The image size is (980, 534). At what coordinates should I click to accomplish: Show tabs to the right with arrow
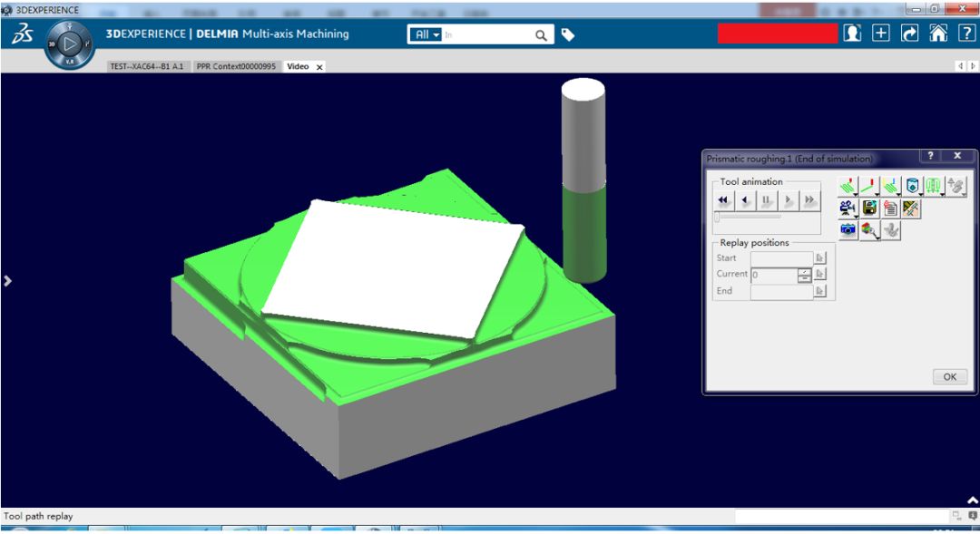pyautogui.click(x=973, y=65)
